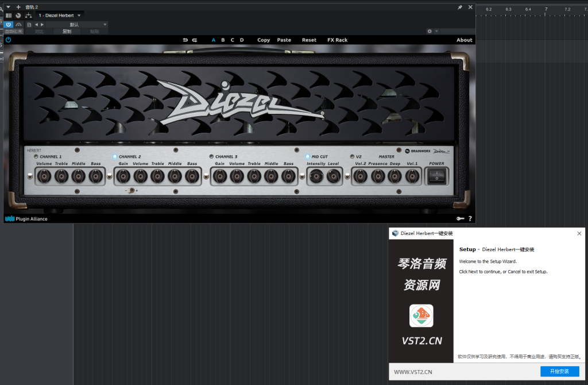Open the help question mark icon
The image size is (588, 385).
click(470, 218)
